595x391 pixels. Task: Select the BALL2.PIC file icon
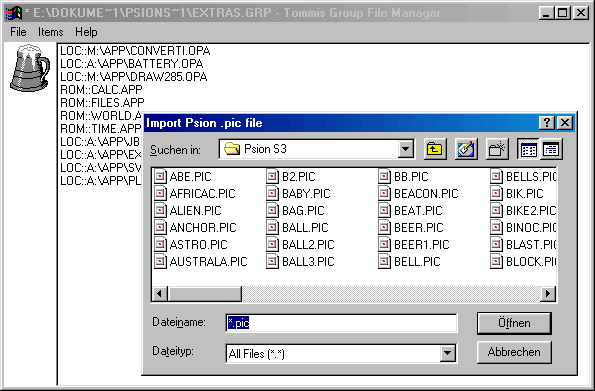pos(272,244)
